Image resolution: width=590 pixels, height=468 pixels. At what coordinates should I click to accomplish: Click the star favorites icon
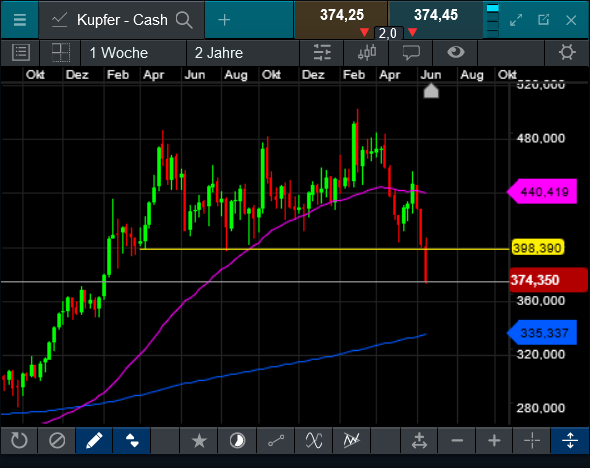coord(199,440)
